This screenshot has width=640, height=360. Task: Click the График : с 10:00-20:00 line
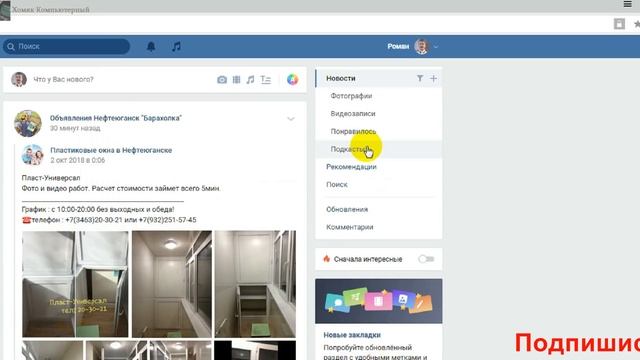click(x=98, y=209)
